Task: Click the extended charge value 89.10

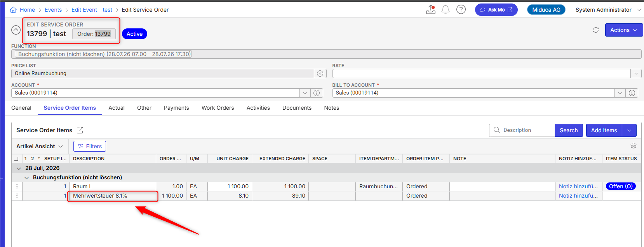Action: click(x=299, y=196)
